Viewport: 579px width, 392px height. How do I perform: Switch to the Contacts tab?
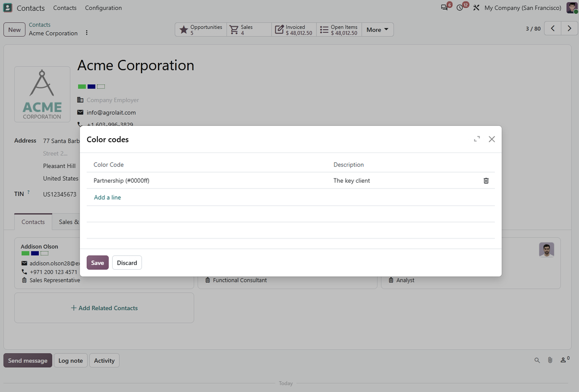click(33, 222)
